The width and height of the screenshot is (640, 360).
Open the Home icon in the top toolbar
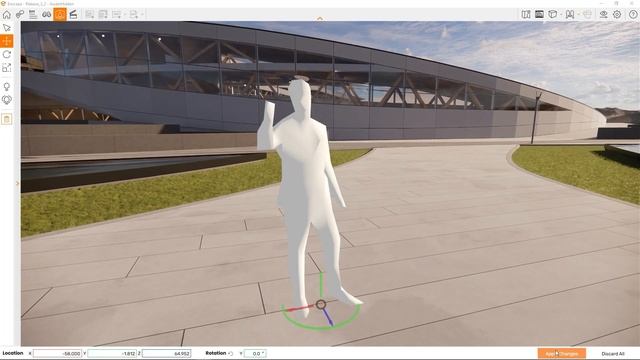click(x=7, y=15)
